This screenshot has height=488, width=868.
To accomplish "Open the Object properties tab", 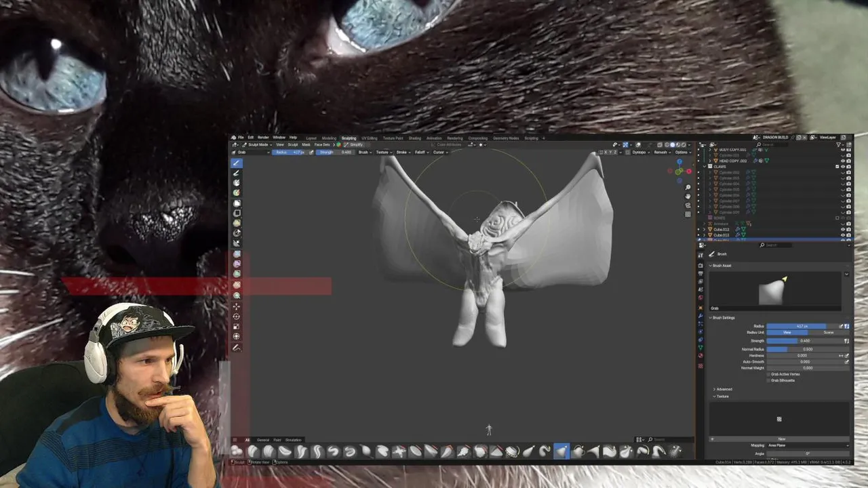I will (x=701, y=308).
